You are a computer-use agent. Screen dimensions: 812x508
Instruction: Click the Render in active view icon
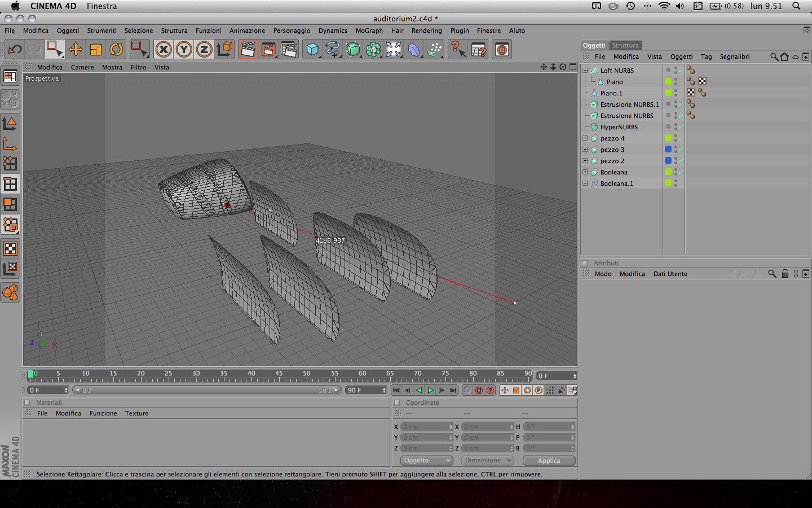click(248, 50)
